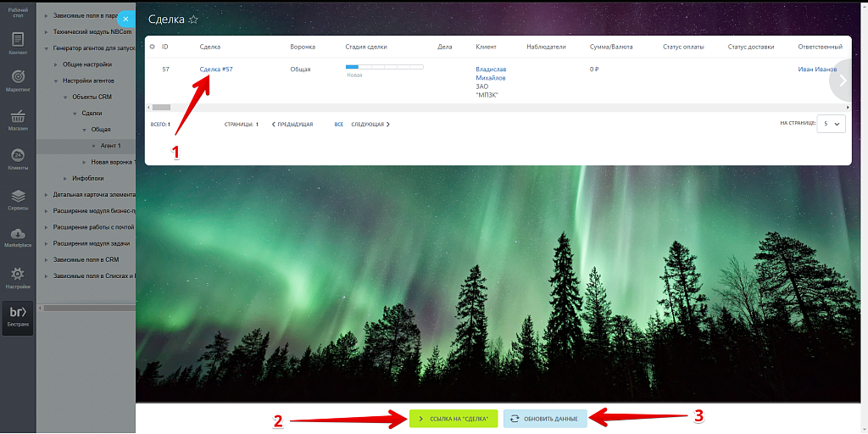Open client Владислав Михайлов link

pyautogui.click(x=491, y=74)
